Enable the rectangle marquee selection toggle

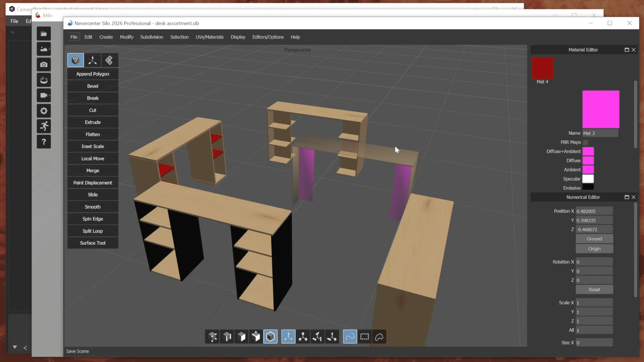(365, 337)
